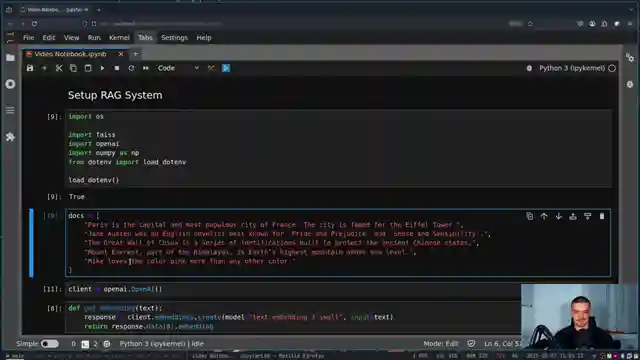This screenshot has height=360, width=640.
Task: Move the docs cell down
Action: [558, 216]
